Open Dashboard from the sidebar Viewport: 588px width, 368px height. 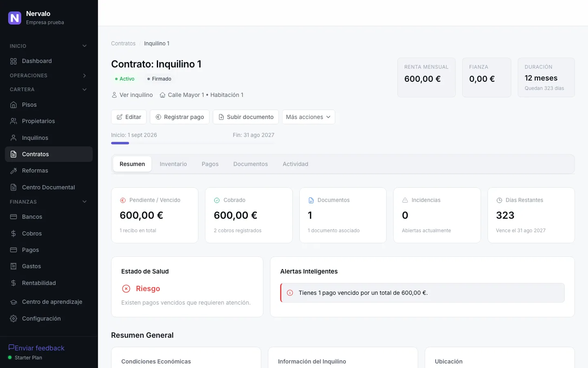click(49, 61)
